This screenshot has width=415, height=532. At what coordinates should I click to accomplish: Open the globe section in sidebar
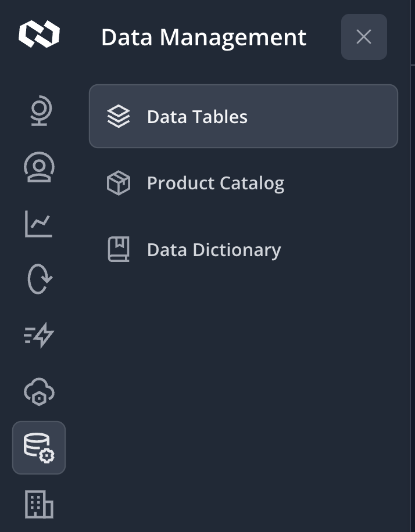(40, 112)
